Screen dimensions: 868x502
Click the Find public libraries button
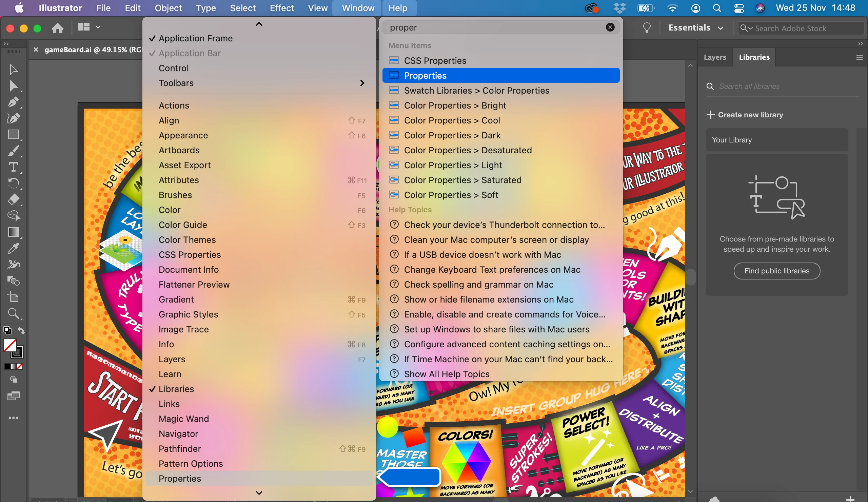click(776, 271)
